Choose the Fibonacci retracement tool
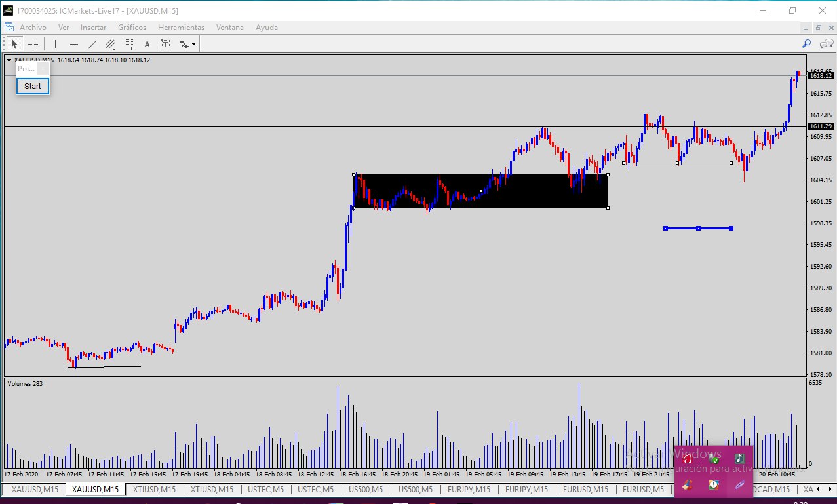The image size is (837, 504). coord(129,44)
